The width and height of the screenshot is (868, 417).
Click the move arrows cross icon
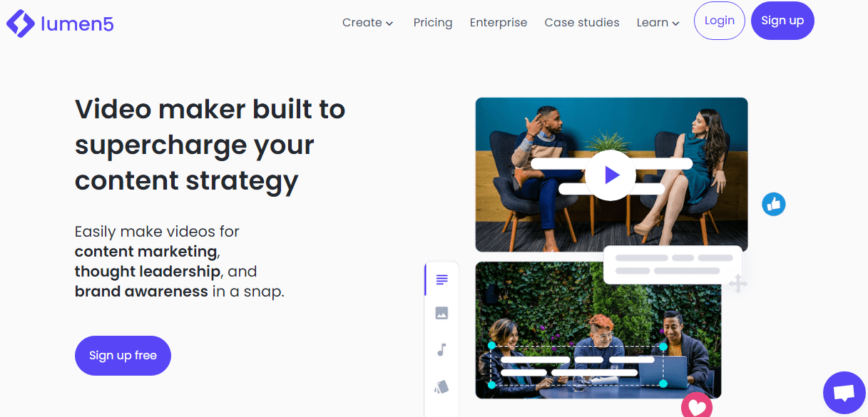click(x=738, y=284)
